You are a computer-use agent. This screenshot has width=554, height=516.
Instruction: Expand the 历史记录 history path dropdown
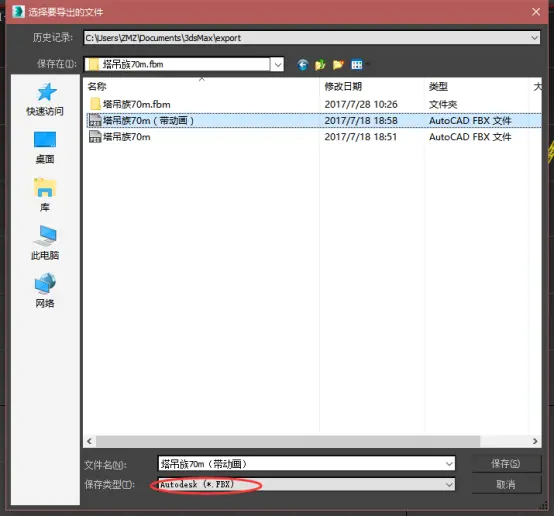(534, 38)
